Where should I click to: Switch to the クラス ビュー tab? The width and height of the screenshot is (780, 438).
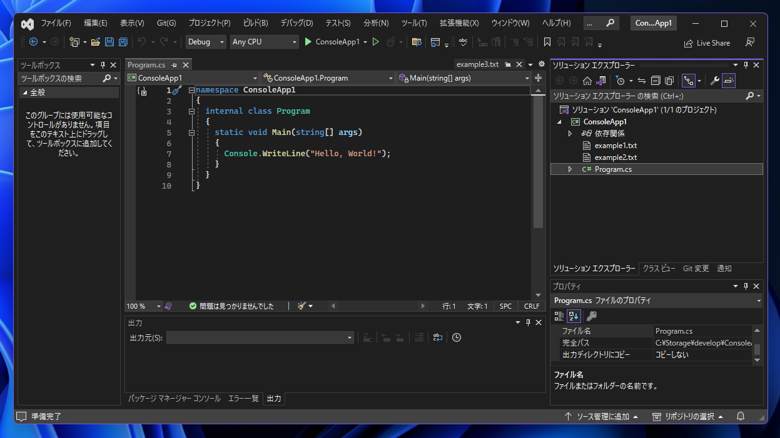click(x=659, y=269)
